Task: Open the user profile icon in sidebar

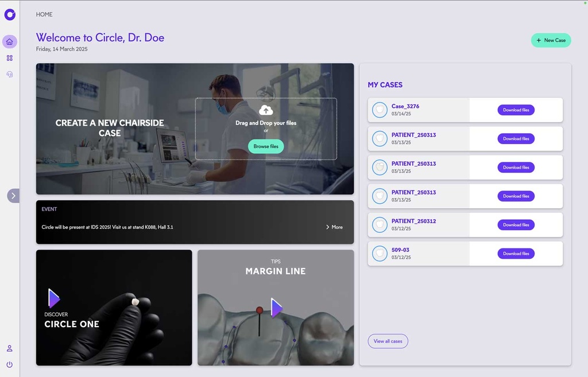Action: pyautogui.click(x=10, y=348)
